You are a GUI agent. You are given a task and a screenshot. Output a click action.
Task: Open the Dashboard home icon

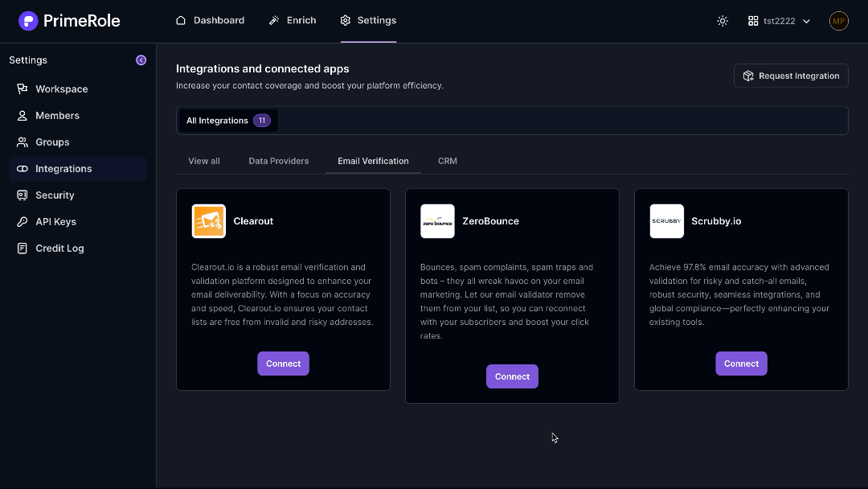click(x=181, y=20)
